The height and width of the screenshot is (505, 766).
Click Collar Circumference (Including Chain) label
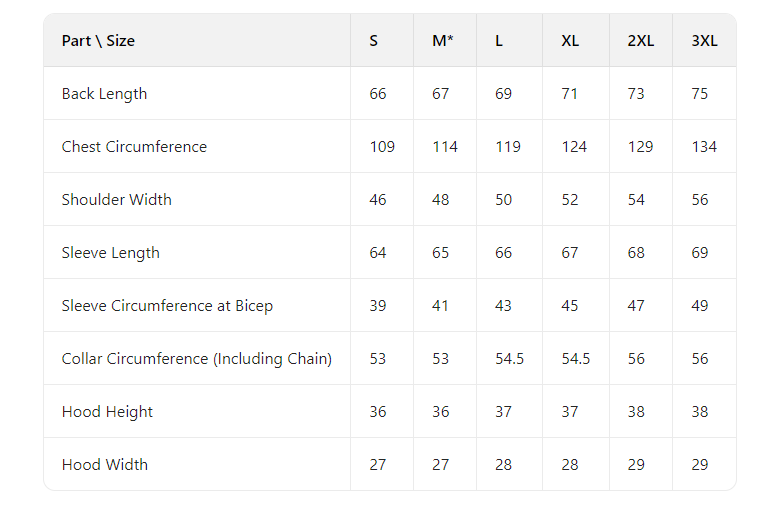click(x=196, y=359)
